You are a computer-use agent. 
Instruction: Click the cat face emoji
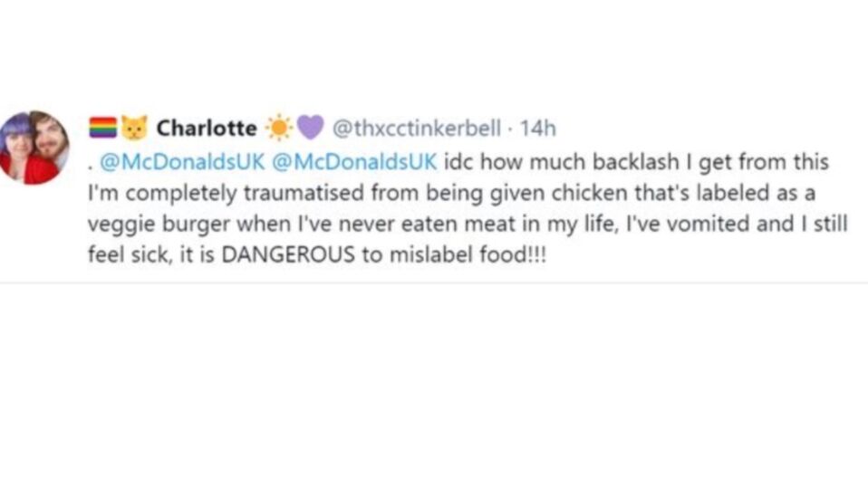(134, 128)
